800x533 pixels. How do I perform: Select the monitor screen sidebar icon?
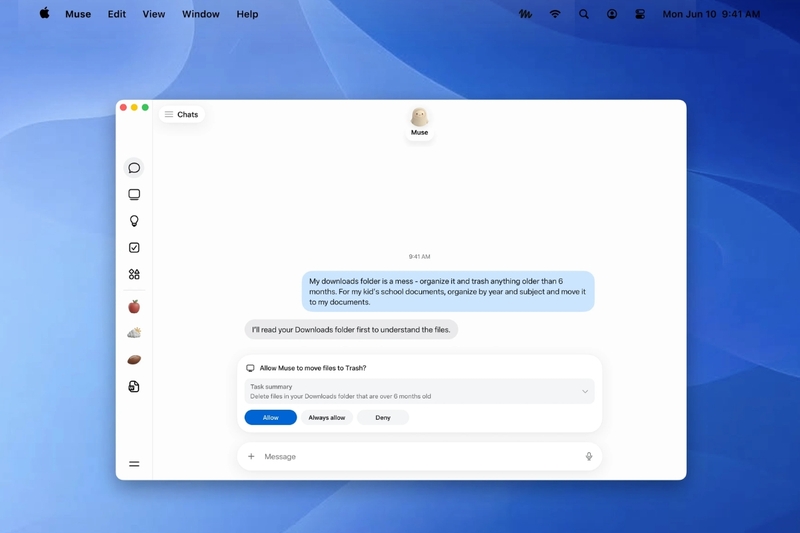tap(134, 194)
